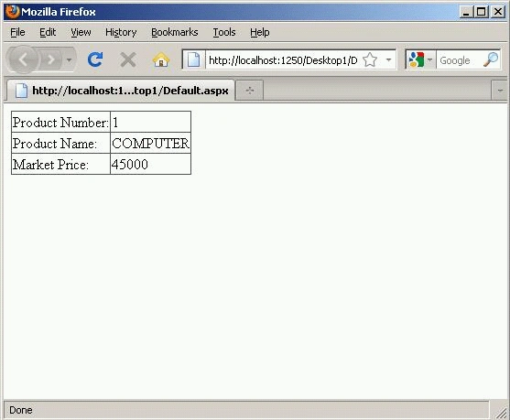
Task: Click the product number value '1'
Action: [115, 123]
